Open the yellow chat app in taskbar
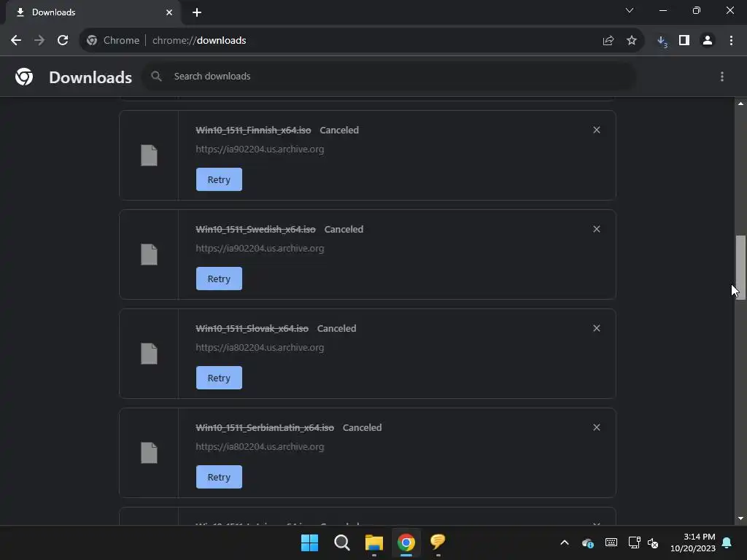Viewport: 747px width, 560px height. pyautogui.click(x=438, y=542)
